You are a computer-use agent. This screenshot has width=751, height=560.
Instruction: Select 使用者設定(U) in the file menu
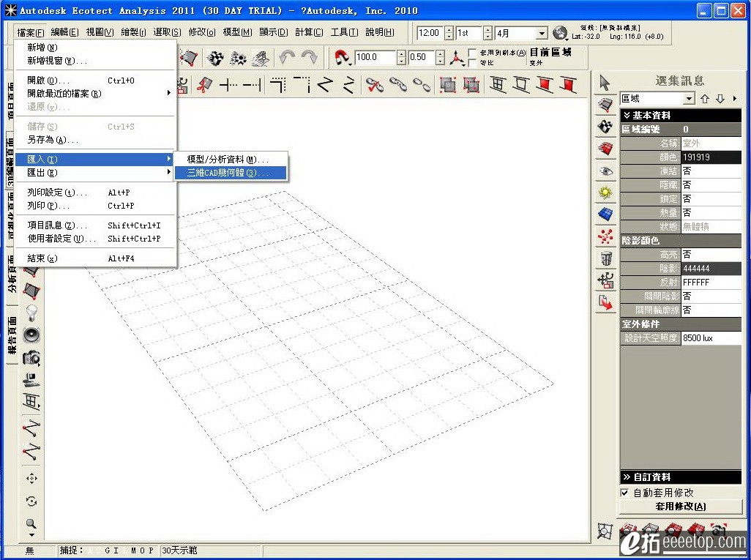pyautogui.click(x=94, y=239)
